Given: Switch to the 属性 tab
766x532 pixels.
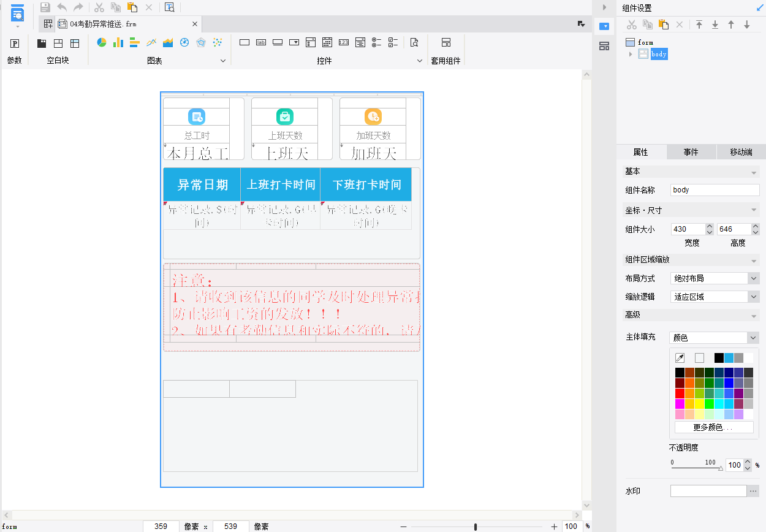Looking at the screenshot, I should (x=641, y=152).
